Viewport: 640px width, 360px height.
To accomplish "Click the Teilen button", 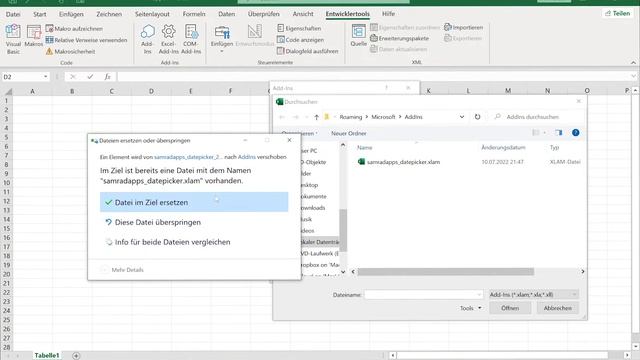I will click(618, 13).
